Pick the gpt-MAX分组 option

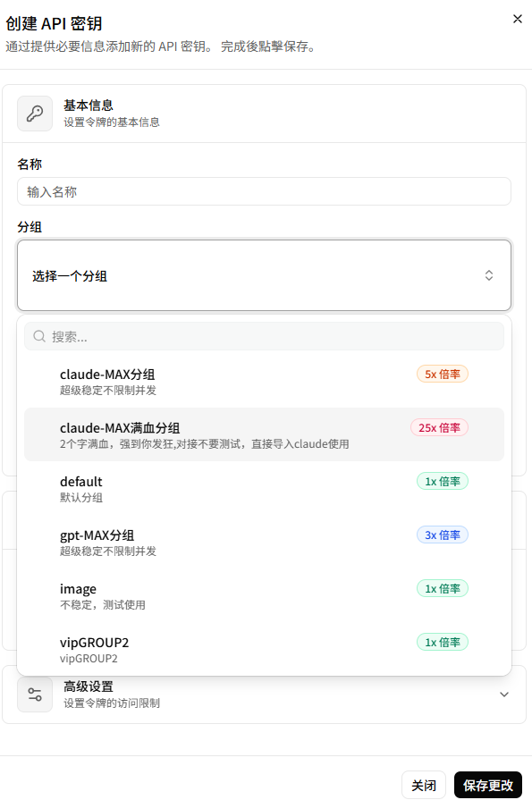264,542
